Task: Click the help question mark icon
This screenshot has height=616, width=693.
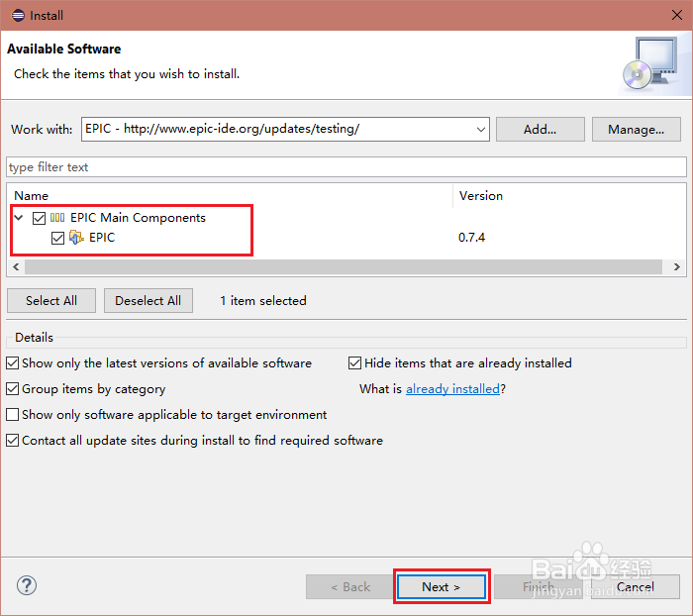Action: (27, 586)
